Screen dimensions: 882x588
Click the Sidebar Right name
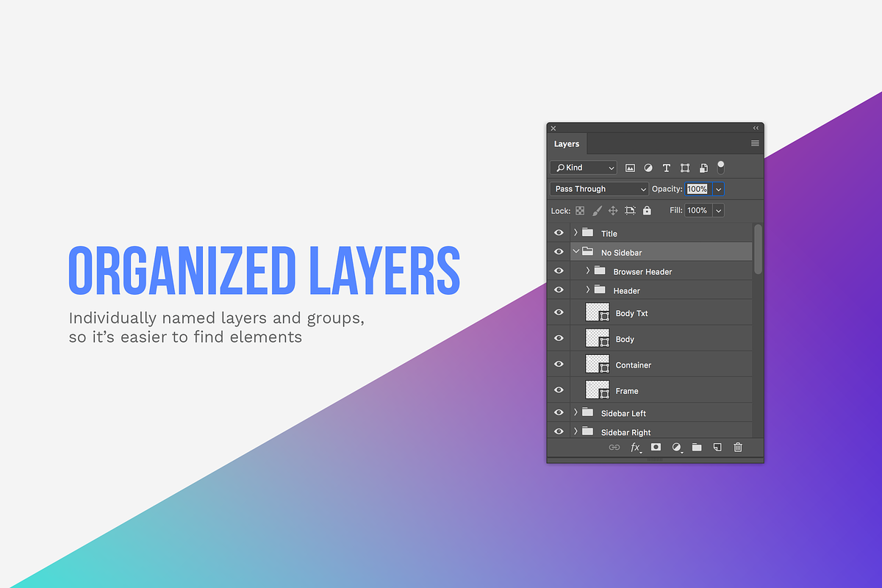click(x=626, y=433)
